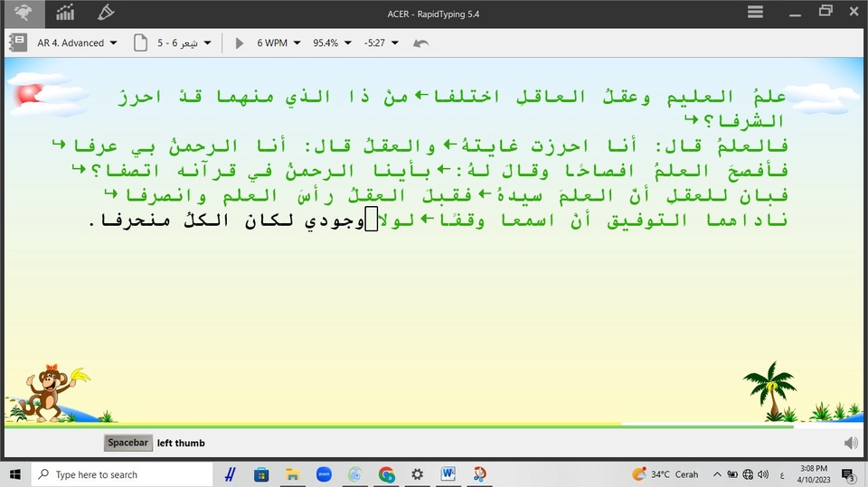Open the lesson editor tab

(106, 14)
